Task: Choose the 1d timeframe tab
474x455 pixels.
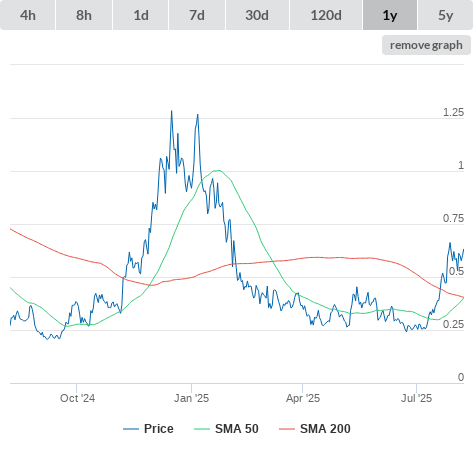Action: point(141,15)
